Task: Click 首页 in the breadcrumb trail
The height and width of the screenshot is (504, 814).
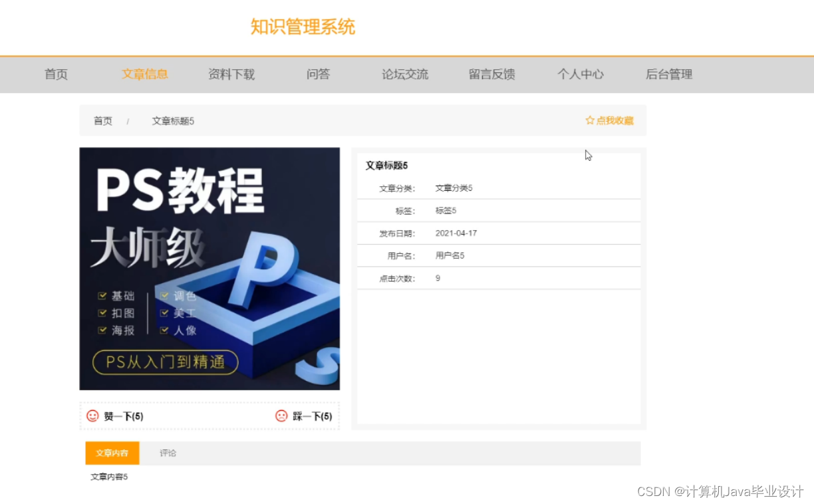Action: click(x=102, y=120)
